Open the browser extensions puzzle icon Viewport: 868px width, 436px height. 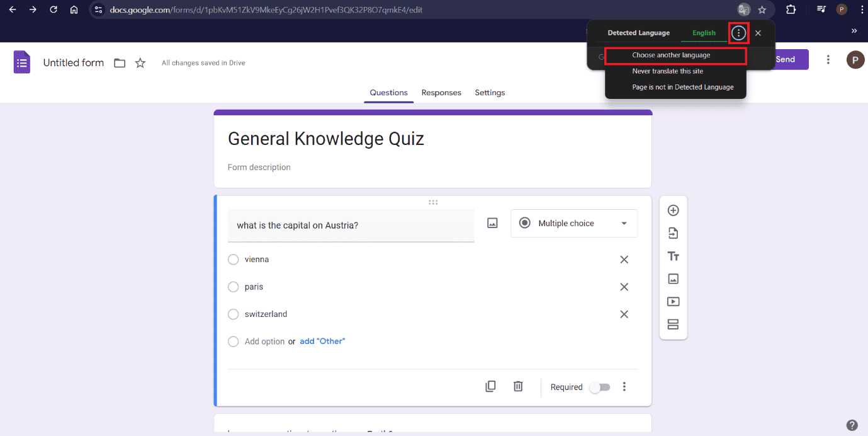point(791,9)
